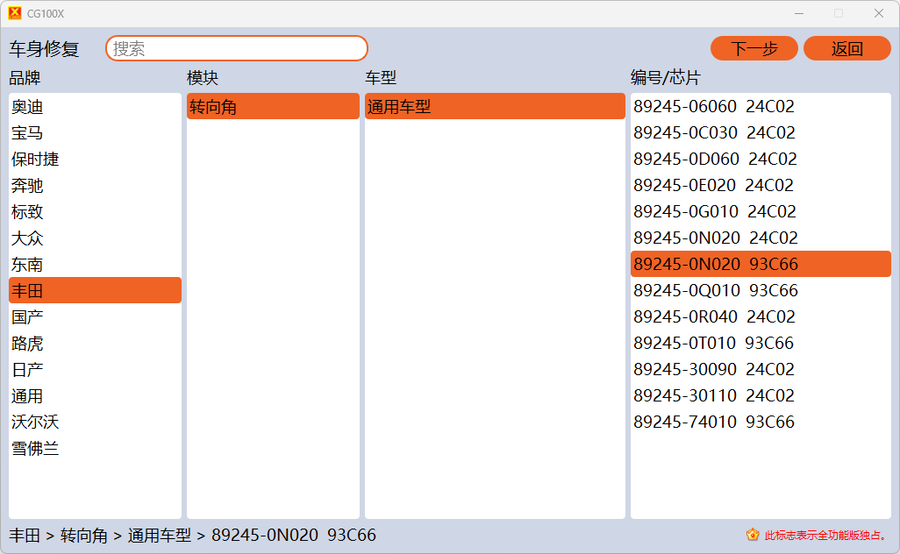
Task: Click the full-version exclusive badge icon
Action: point(752,535)
